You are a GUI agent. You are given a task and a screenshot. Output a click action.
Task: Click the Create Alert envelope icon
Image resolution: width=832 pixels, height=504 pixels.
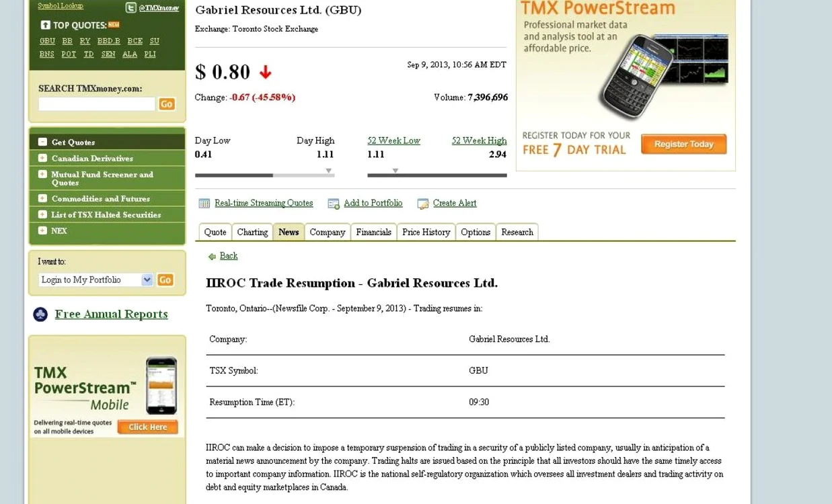coord(423,204)
